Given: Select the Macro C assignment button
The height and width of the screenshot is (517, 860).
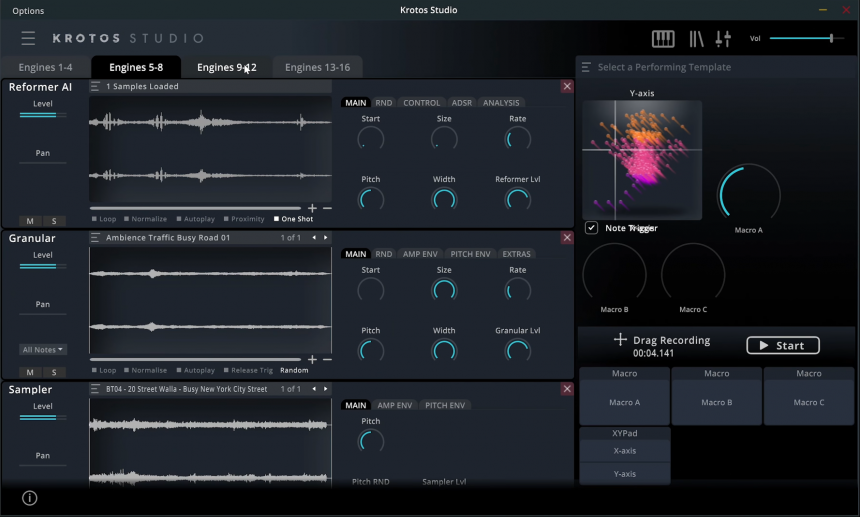Looking at the screenshot, I should [809, 402].
